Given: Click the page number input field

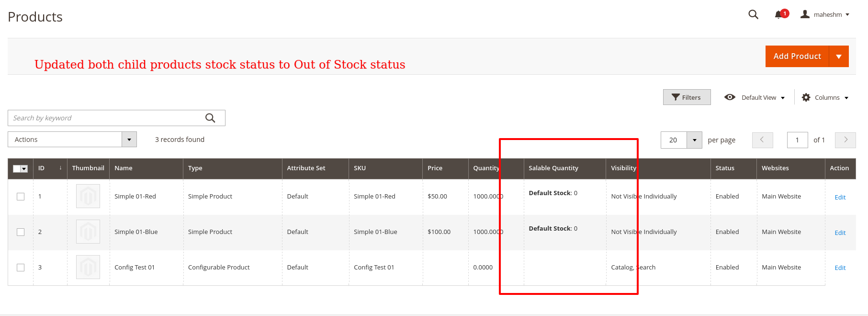Looking at the screenshot, I should (797, 140).
